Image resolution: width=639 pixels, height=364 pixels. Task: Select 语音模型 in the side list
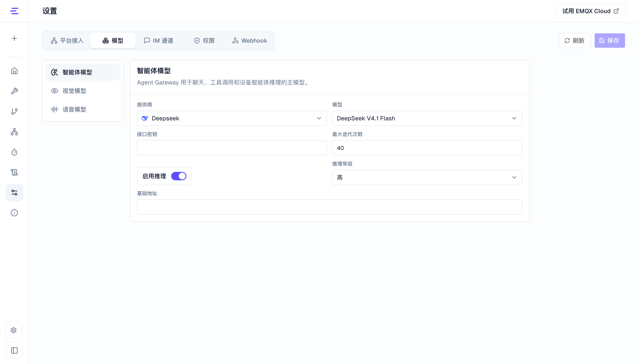(x=83, y=109)
